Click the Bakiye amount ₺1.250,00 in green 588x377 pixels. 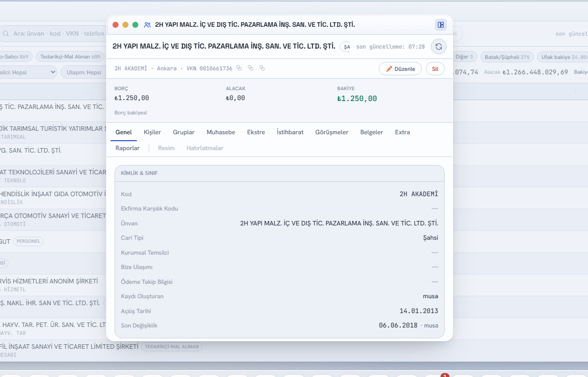(356, 99)
